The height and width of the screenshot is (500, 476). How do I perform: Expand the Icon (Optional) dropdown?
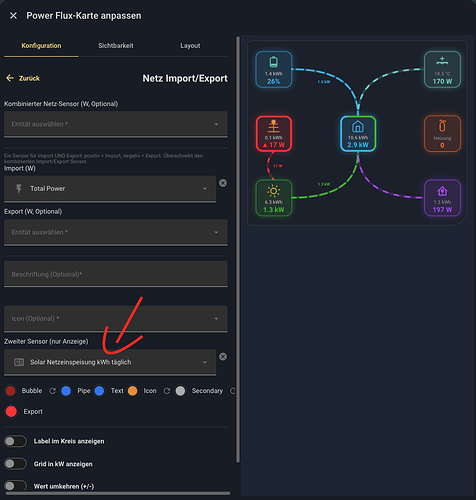(x=116, y=319)
